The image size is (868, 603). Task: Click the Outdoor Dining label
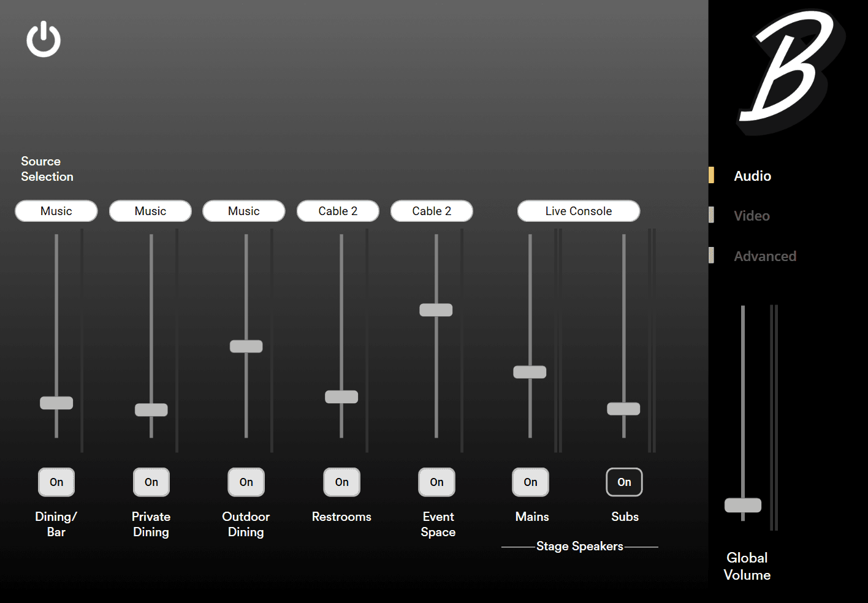[246, 525]
